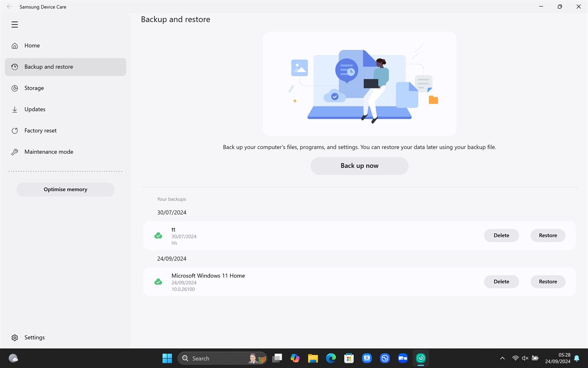The height and width of the screenshot is (368, 588).
Task: Select the Home icon in the sidebar
Action: (x=14, y=45)
